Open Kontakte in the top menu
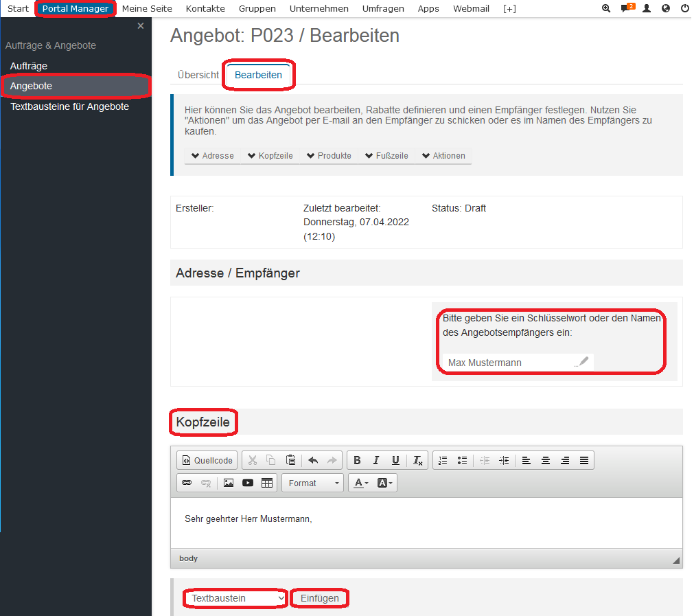This screenshot has width=694, height=616. (x=205, y=9)
